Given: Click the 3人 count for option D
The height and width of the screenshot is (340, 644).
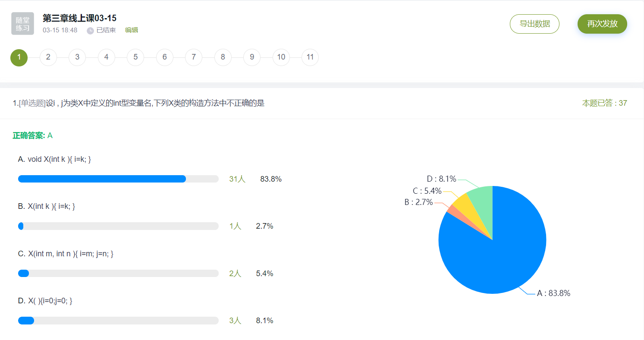Looking at the screenshot, I should click(x=236, y=321).
